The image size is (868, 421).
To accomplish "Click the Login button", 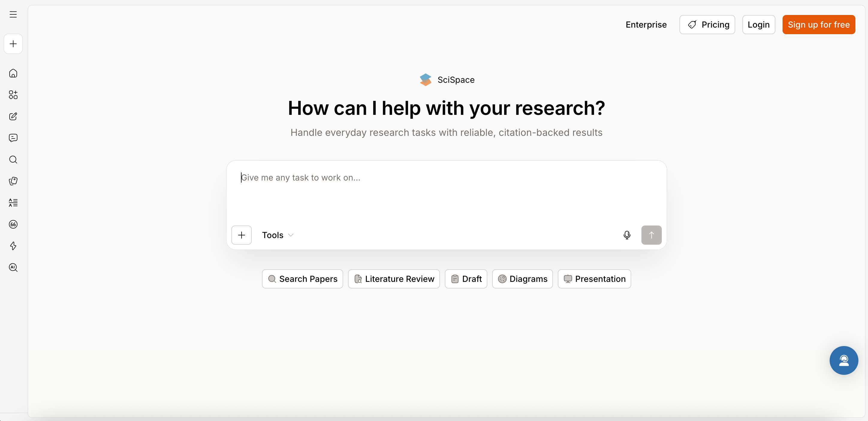I will [x=759, y=25].
